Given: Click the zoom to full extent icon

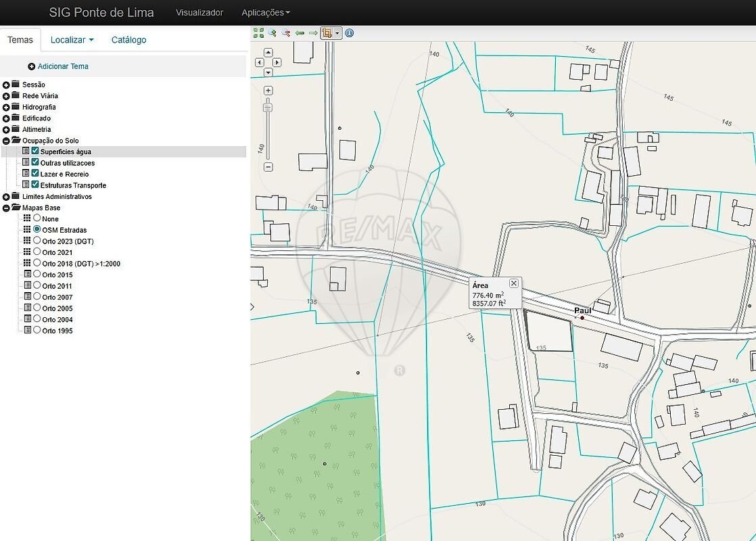Looking at the screenshot, I should pos(258,32).
